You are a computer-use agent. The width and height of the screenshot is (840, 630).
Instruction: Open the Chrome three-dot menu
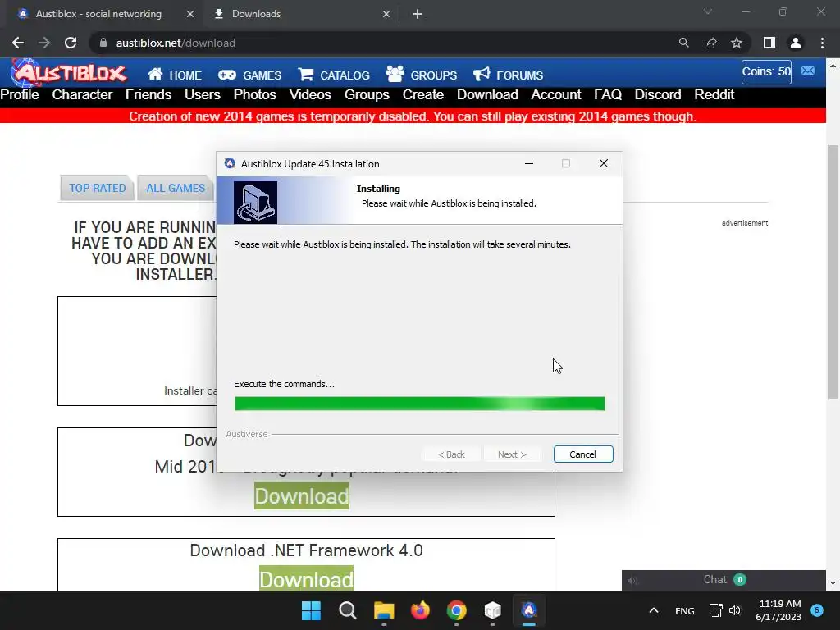point(822,43)
